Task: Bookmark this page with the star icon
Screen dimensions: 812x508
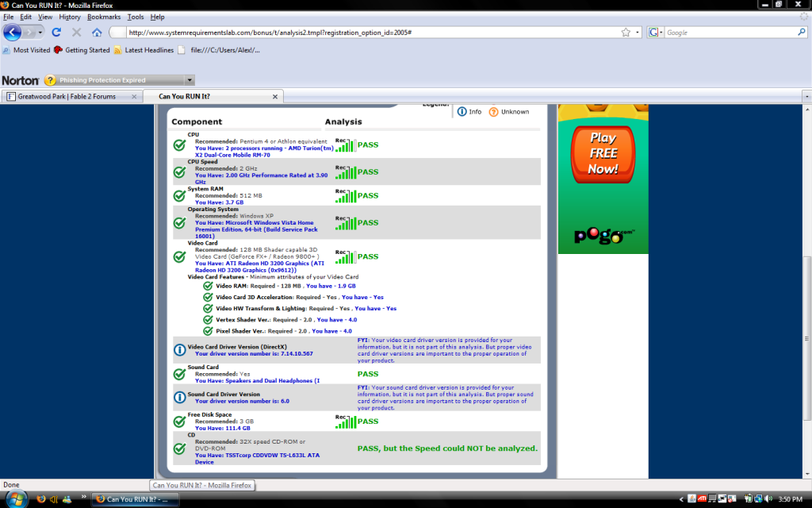Action: point(626,32)
